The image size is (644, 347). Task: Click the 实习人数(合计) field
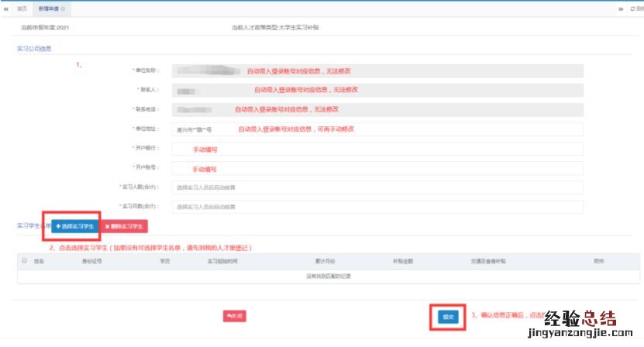377,187
